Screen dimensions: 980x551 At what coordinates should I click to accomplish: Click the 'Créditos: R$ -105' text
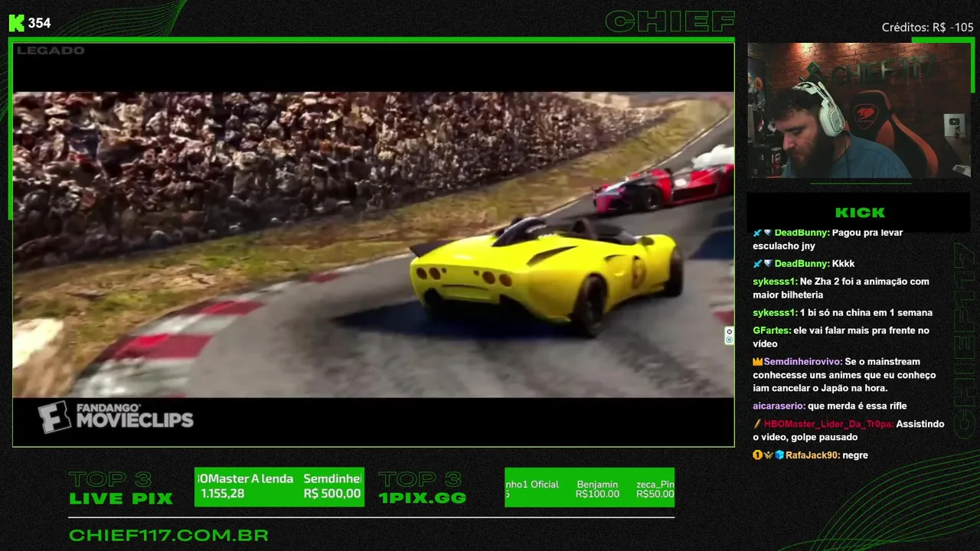coord(927,28)
